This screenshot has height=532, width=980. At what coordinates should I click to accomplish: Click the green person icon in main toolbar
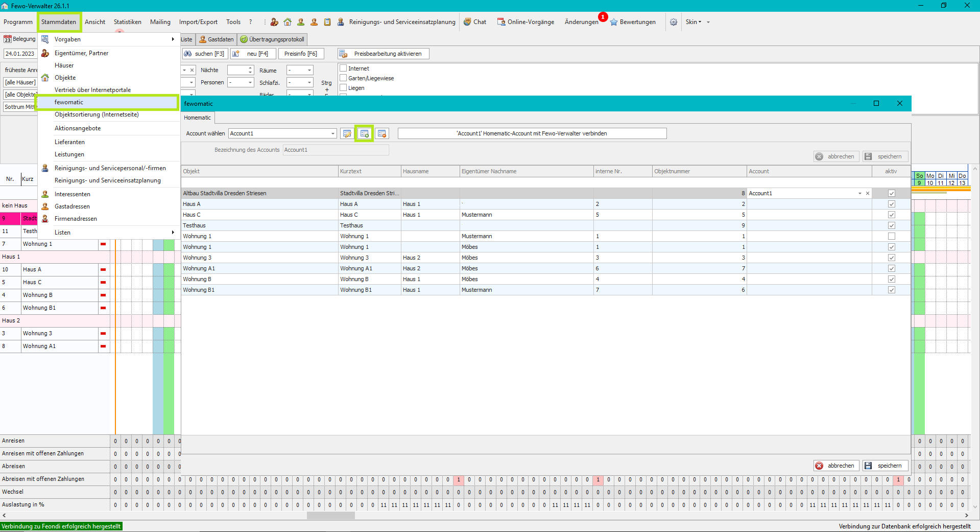[x=301, y=22]
